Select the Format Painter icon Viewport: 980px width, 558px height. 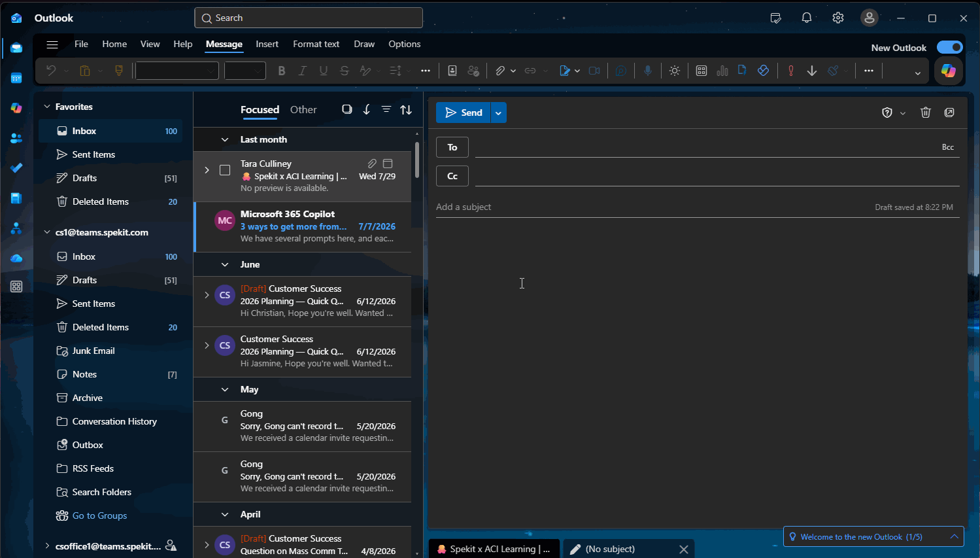coord(119,71)
